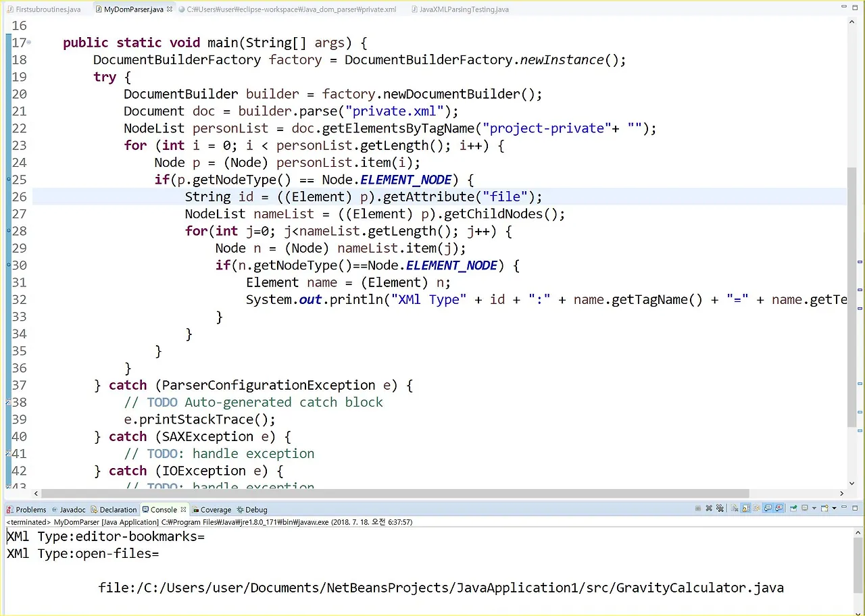The width and height of the screenshot is (865, 616).
Task: Click newInstance on line 18
Action: pos(562,60)
